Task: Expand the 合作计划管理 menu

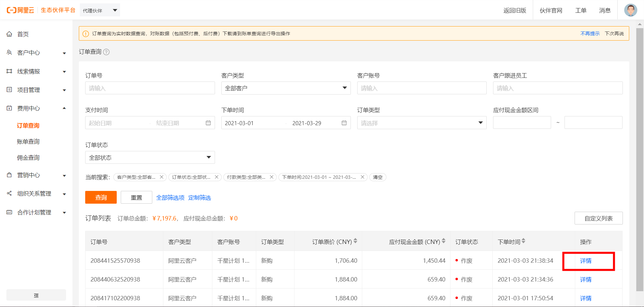Action: (x=64, y=212)
